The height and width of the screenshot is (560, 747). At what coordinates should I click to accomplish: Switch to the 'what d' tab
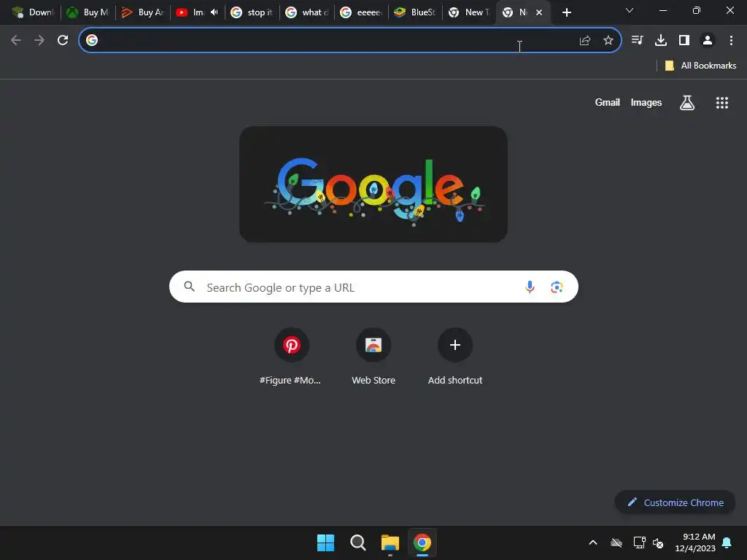[x=306, y=12]
